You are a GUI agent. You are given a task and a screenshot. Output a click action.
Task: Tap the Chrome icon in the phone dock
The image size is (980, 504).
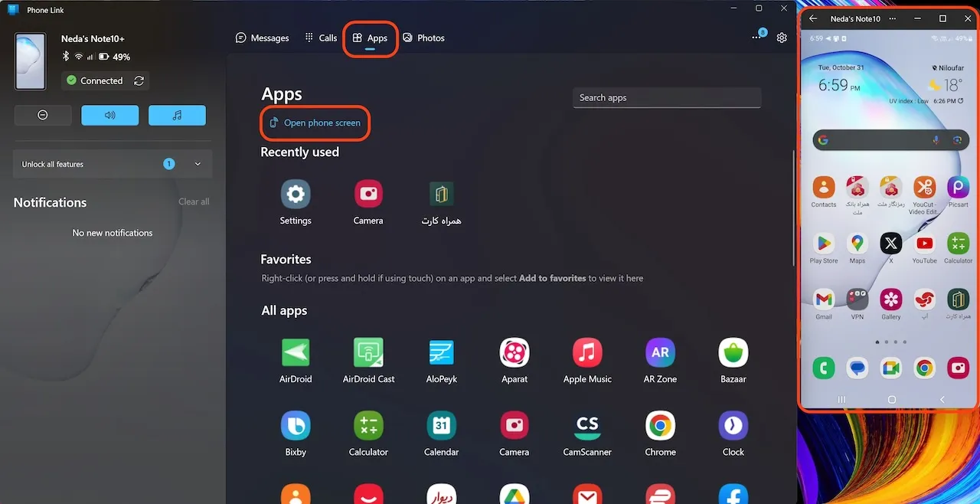tap(925, 368)
